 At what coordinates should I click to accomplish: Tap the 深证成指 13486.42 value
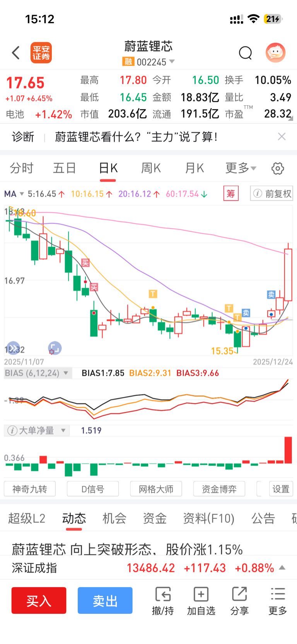click(151, 568)
